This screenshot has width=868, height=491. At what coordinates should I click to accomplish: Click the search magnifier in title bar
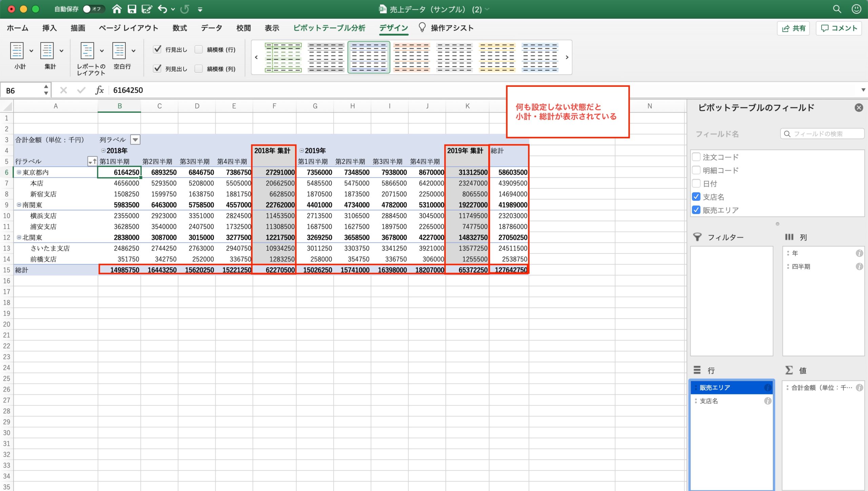837,9
